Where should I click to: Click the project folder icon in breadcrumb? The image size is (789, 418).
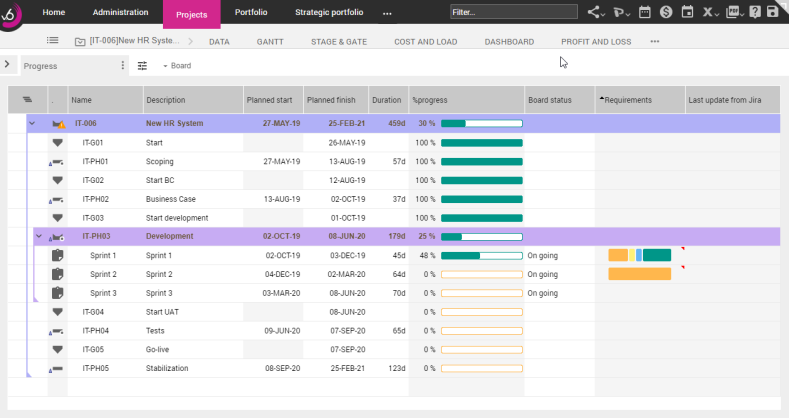pos(80,42)
